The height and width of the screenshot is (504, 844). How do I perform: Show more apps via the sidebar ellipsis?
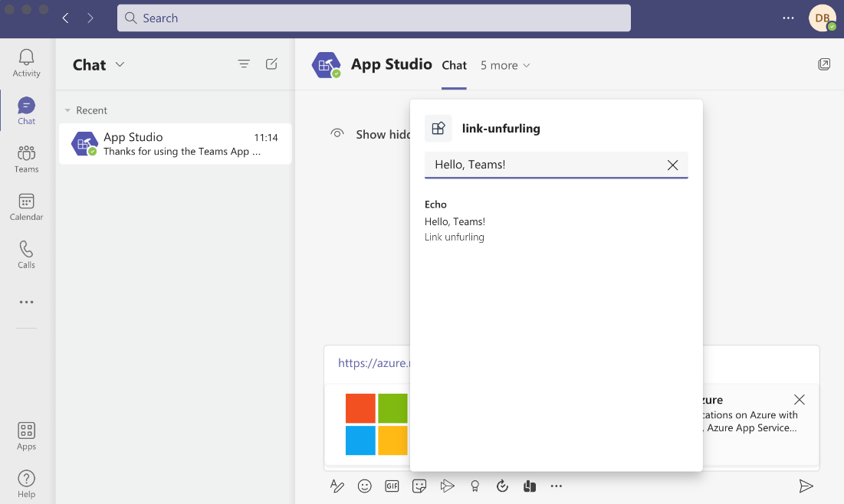pos(26,303)
